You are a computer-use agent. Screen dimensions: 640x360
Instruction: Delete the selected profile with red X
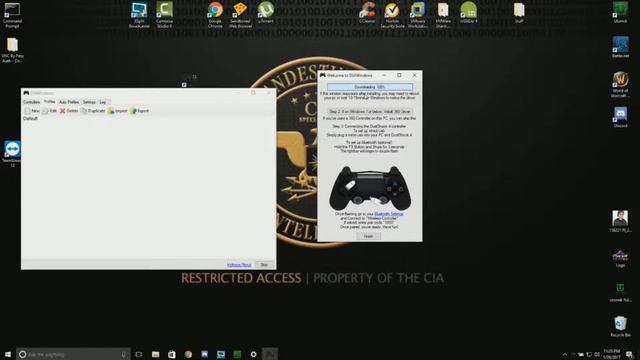69,111
